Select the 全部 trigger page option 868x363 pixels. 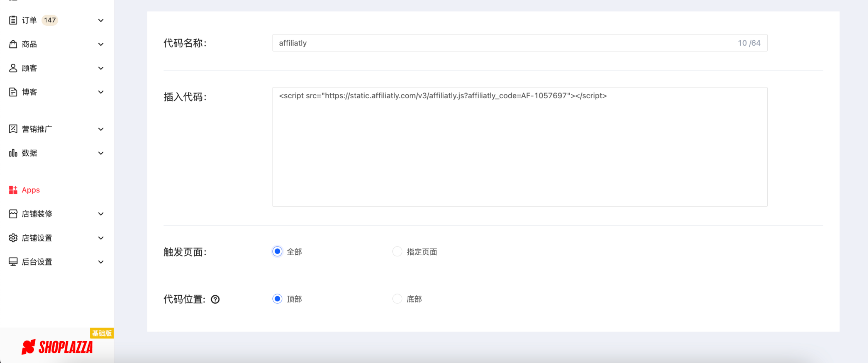coord(277,252)
